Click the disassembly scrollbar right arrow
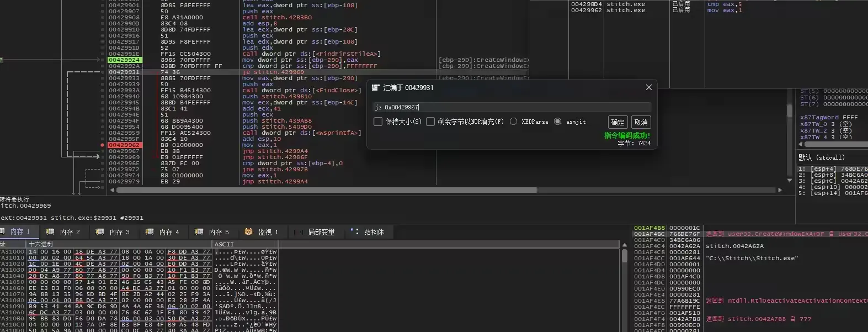The height and width of the screenshot is (332, 868). tap(780, 190)
